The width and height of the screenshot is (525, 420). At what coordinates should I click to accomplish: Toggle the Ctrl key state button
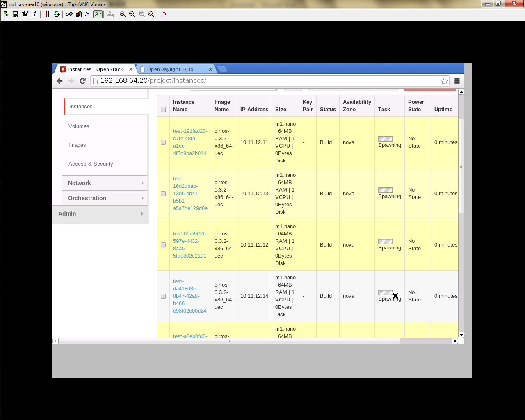(88, 14)
